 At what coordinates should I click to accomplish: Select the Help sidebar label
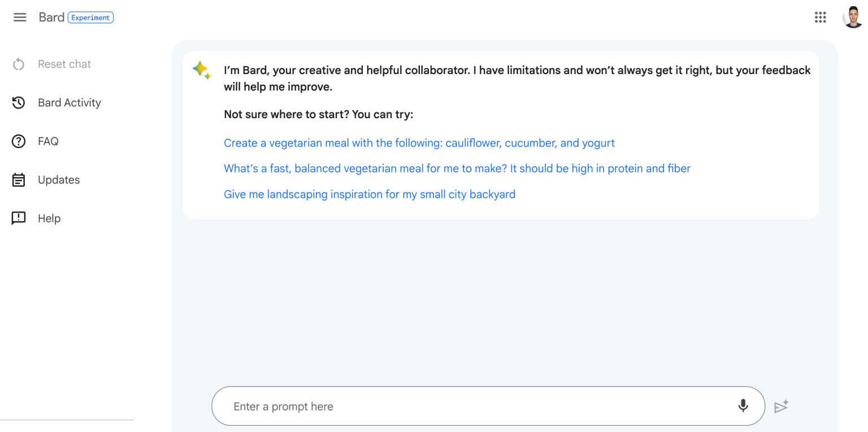tap(49, 218)
